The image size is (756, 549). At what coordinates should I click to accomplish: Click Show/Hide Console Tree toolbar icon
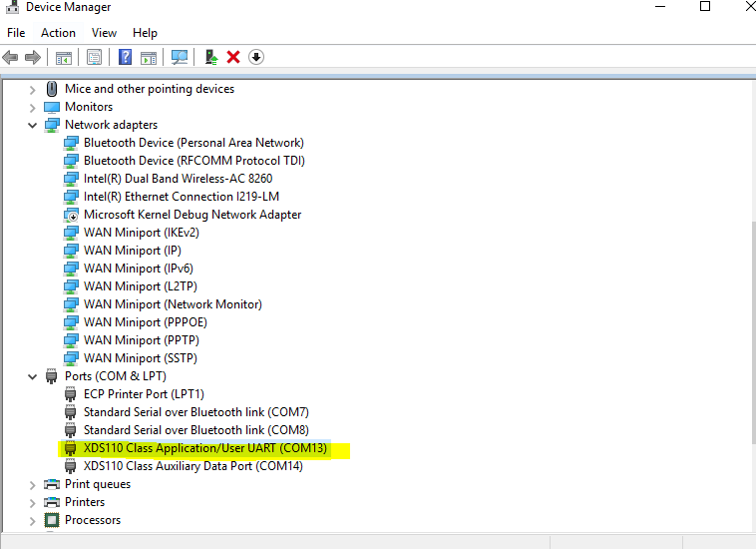tap(63, 58)
